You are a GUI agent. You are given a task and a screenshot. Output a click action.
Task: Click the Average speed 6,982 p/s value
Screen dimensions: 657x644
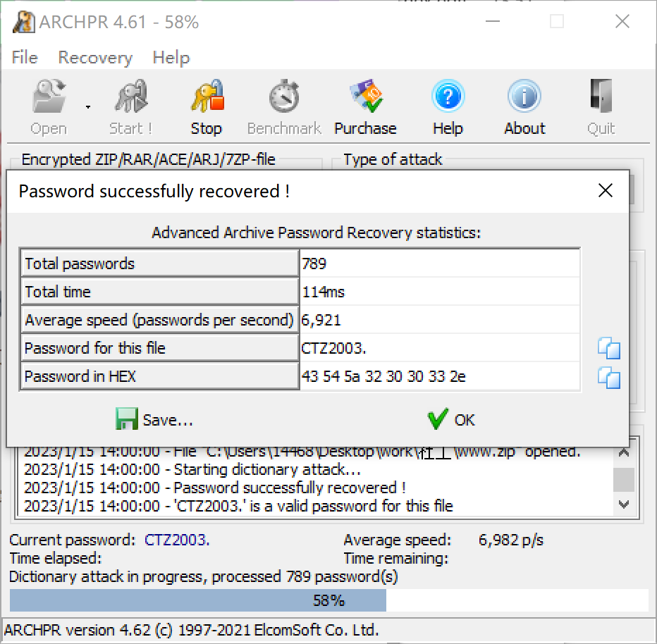click(x=511, y=540)
